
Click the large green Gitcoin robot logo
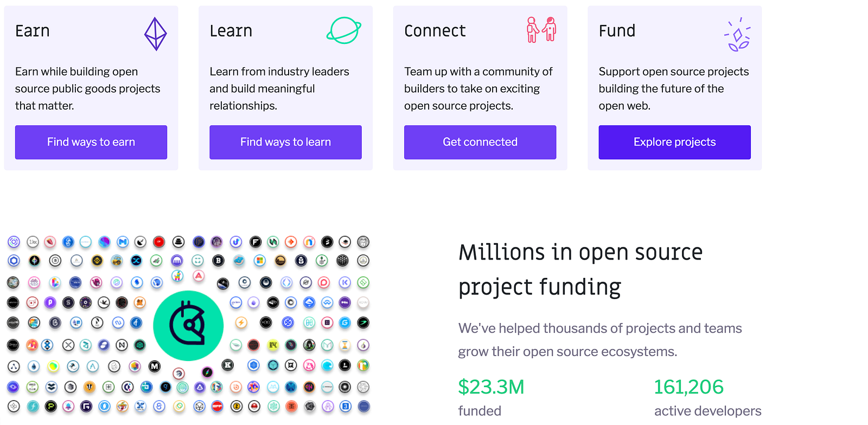[188, 326]
